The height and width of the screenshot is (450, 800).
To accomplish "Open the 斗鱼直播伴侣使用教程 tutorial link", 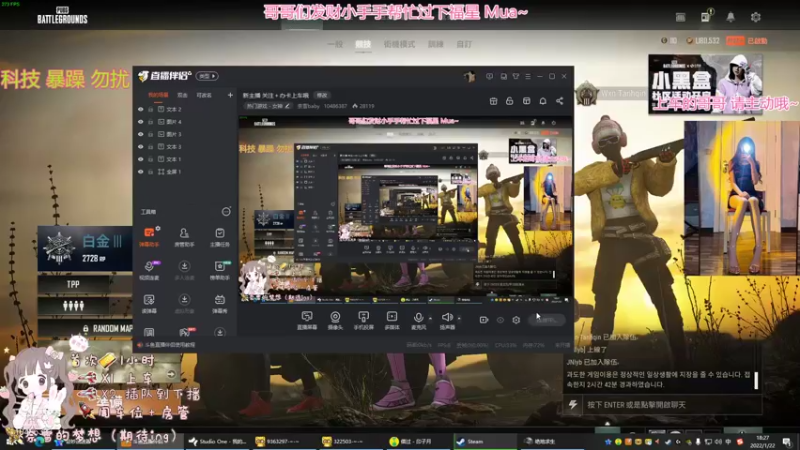I will 169,345.
